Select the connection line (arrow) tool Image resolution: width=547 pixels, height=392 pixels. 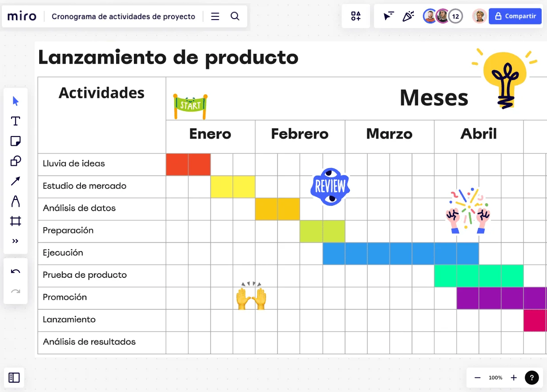[x=15, y=181]
